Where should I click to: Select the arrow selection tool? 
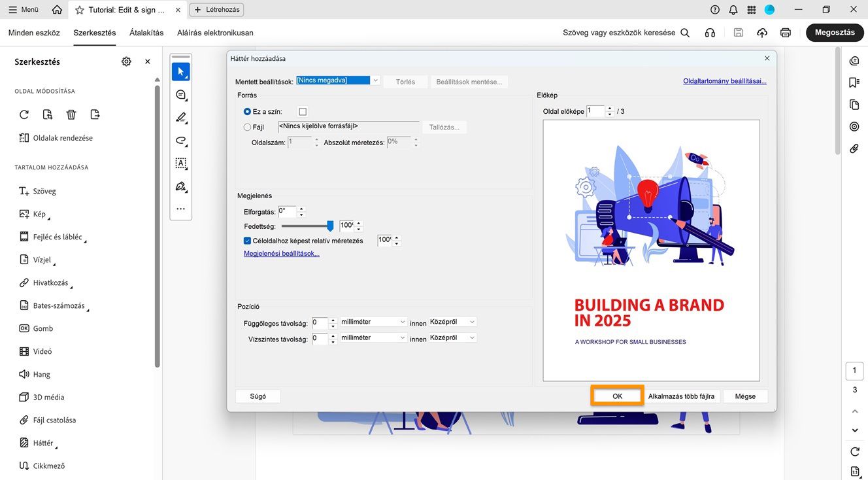[x=181, y=71]
